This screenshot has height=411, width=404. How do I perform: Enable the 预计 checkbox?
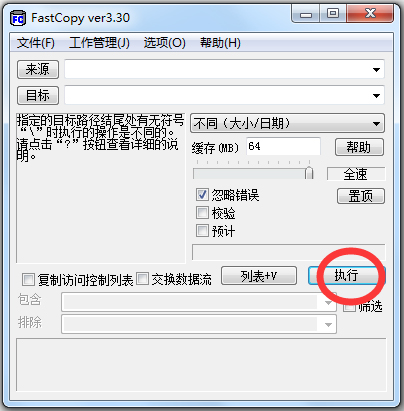202,231
